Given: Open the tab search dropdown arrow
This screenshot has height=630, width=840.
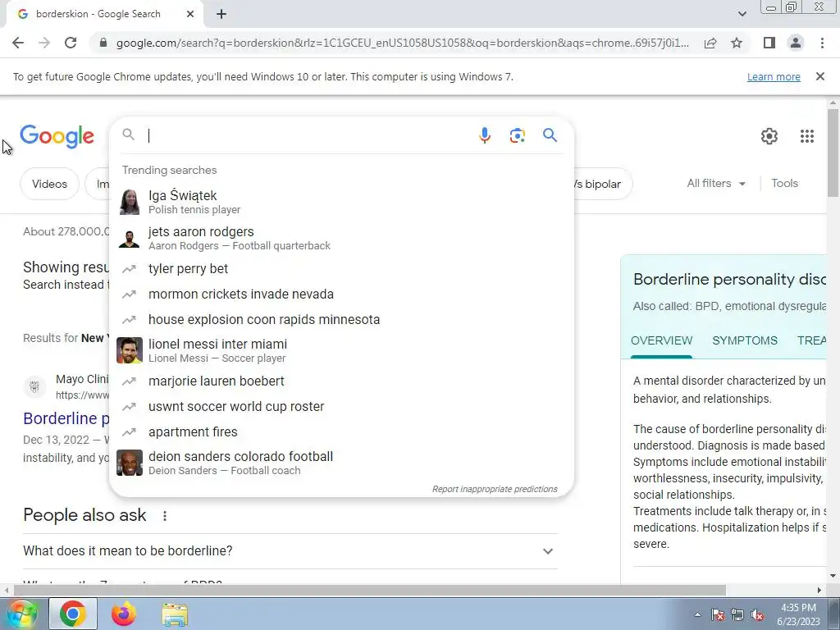Looking at the screenshot, I should (742, 14).
